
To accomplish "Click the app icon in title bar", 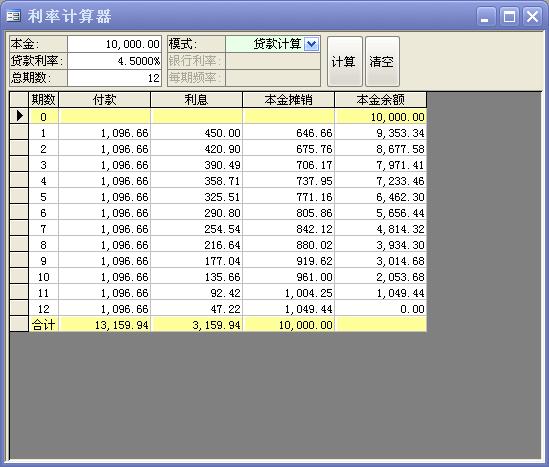I will [x=14, y=16].
